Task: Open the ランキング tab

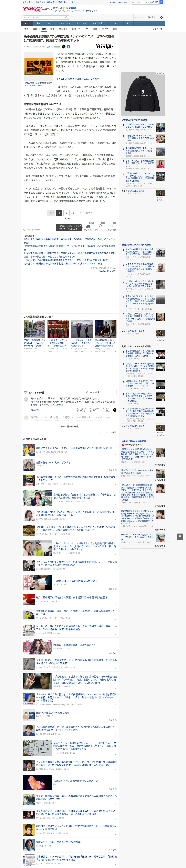Action: [115, 24]
